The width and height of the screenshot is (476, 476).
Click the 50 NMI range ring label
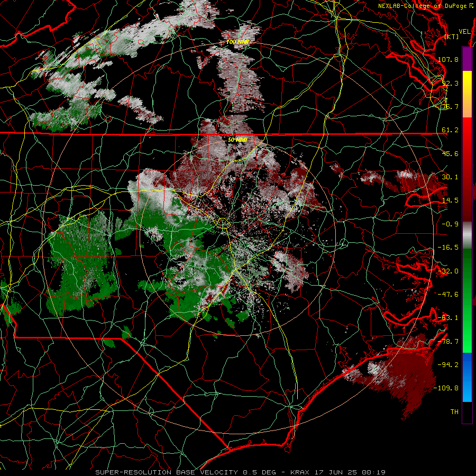click(x=237, y=140)
